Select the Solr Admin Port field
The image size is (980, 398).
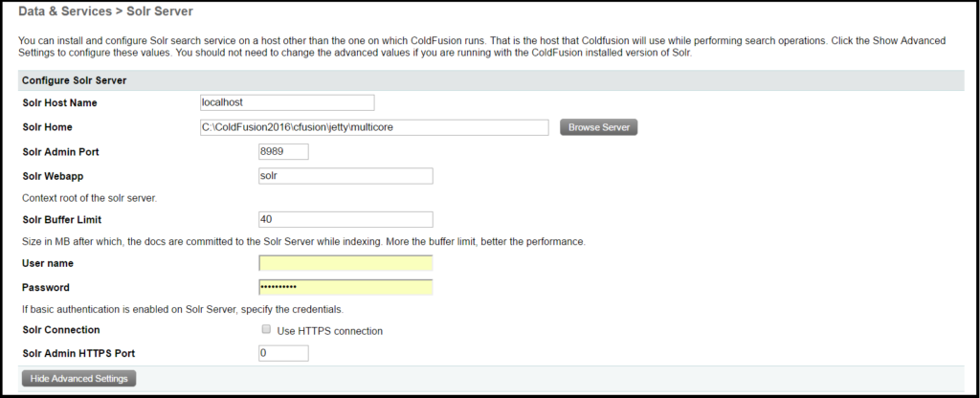pos(283,152)
